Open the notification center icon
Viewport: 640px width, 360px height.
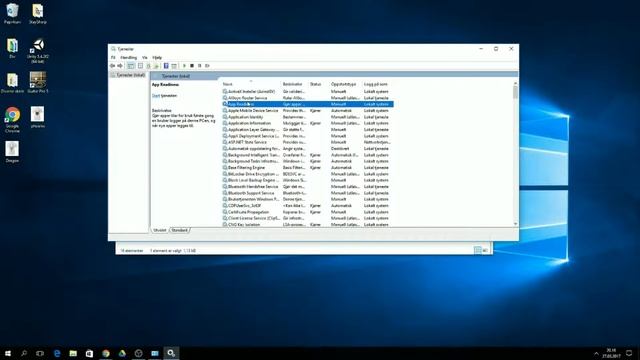(x=629, y=353)
